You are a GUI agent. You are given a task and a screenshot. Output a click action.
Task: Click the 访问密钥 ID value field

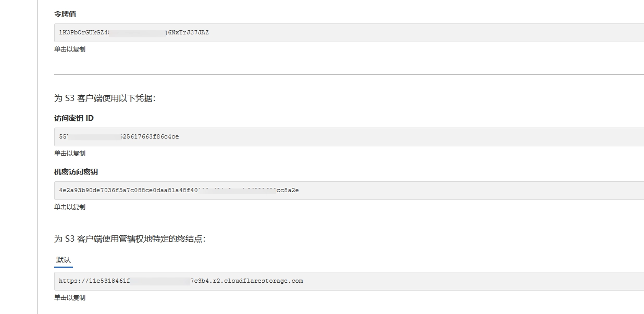[348, 137]
